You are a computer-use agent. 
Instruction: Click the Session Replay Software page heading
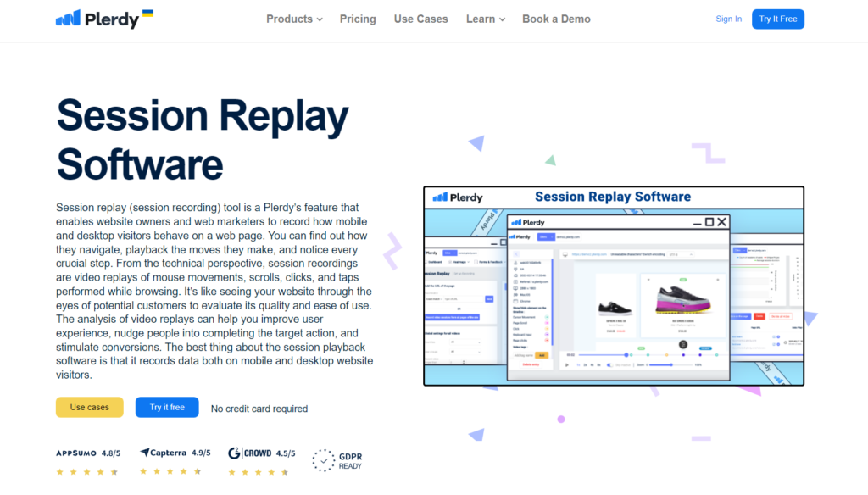point(203,140)
